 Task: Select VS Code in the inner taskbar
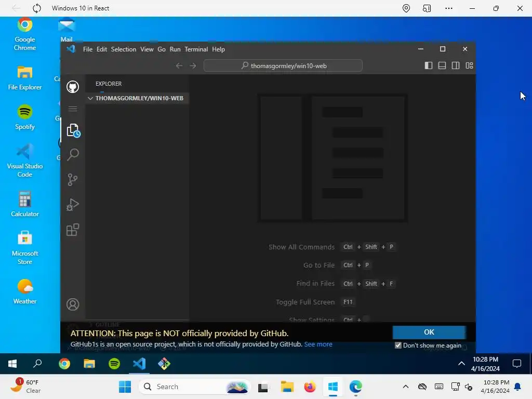click(x=139, y=364)
